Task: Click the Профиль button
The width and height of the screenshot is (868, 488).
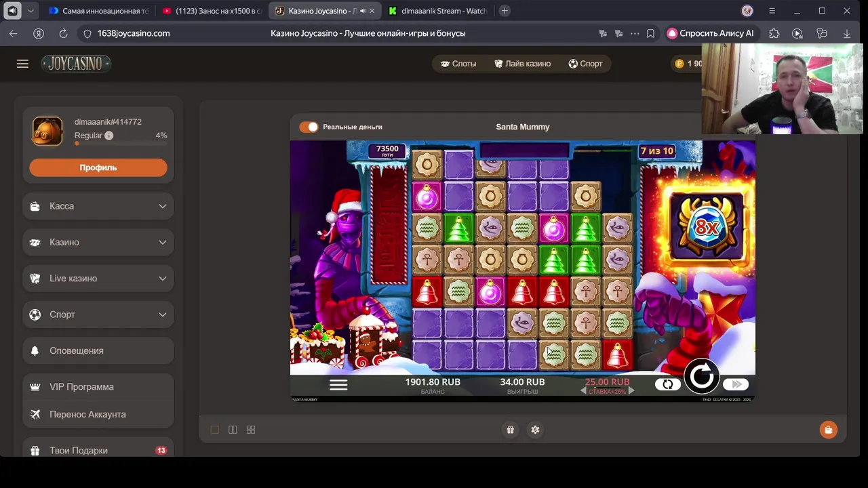Action: pyautogui.click(x=98, y=167)
